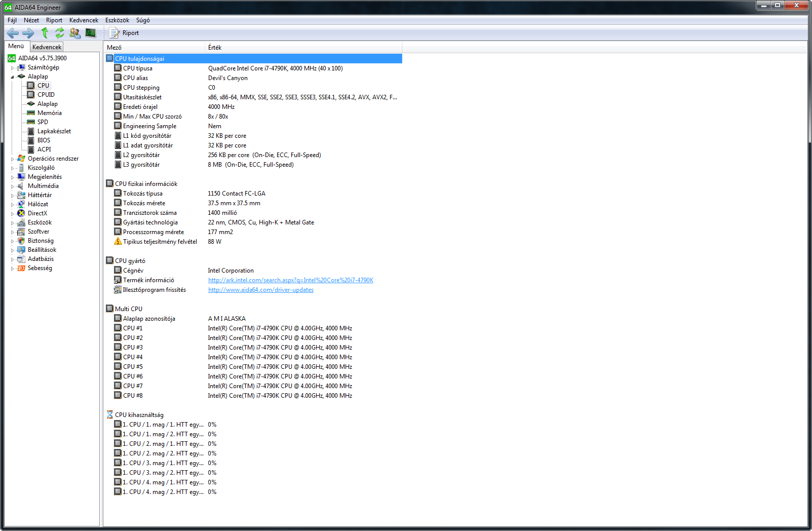812x531 pixels.
Task: Refresh the page with green arrows icon
Action: (60, 33)
